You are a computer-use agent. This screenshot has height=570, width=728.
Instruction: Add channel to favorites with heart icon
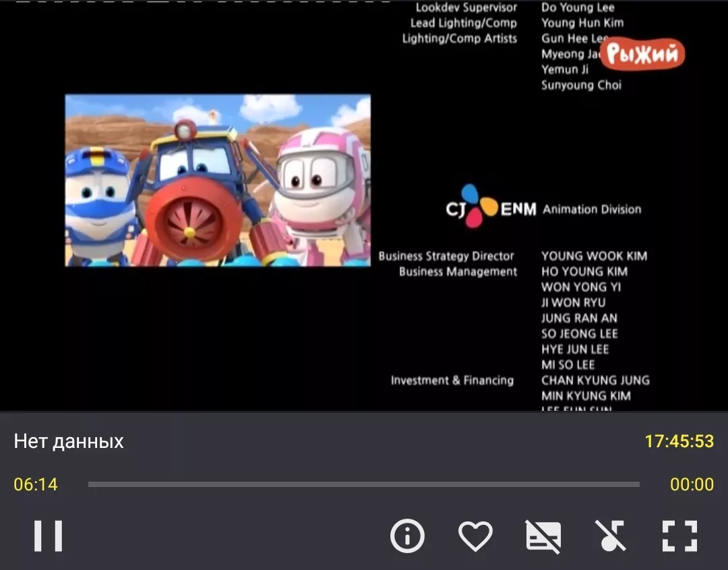(x=475, y=536)
